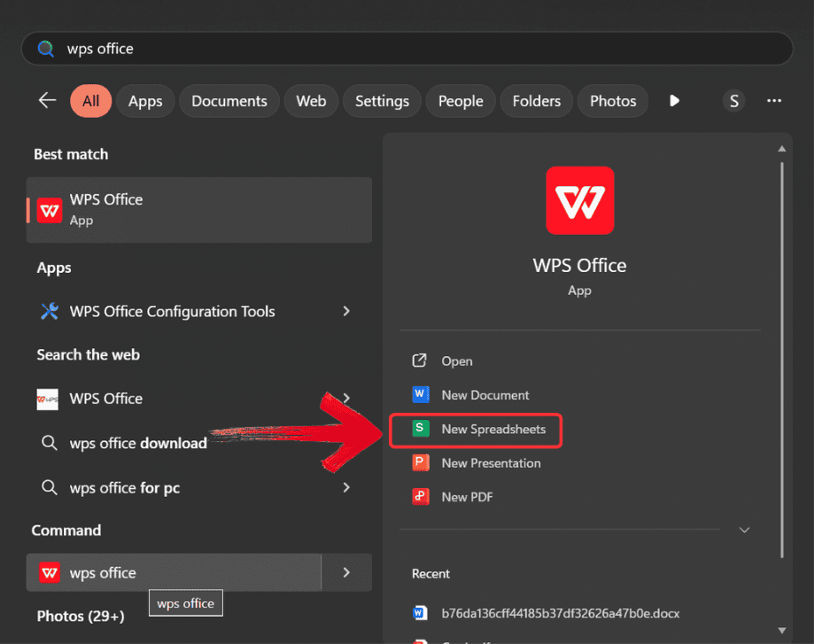Viewport: 814px width, 644px height.
Task: Switch to the Apps filter tab
Action: click(145, 101)
